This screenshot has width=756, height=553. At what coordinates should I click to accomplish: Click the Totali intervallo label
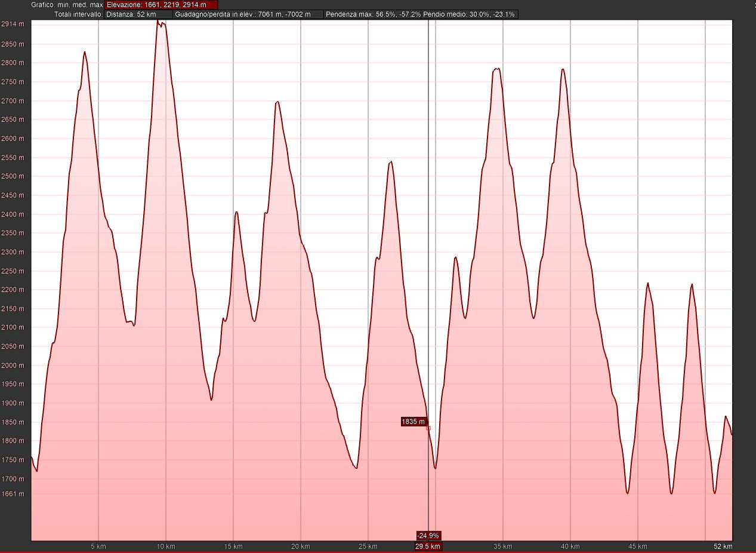[78, 14]
